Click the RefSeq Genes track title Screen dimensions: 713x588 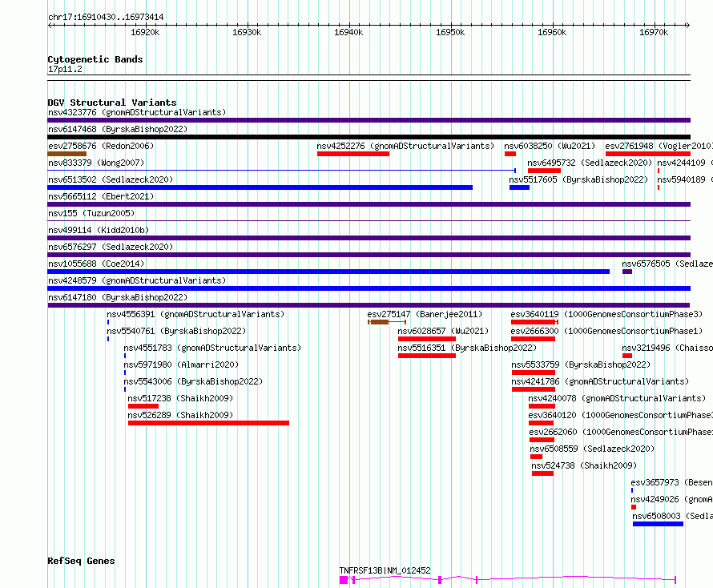pos(82,561)
